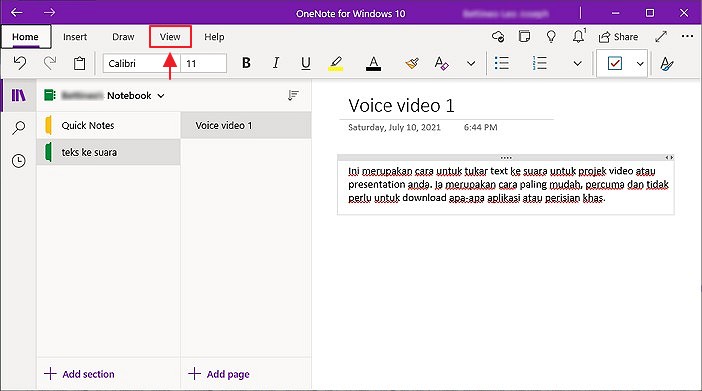Open the Styles pen icon
The width and height of the screenshot is (702, 391).
pyautogui.click(x=667, y=63)
